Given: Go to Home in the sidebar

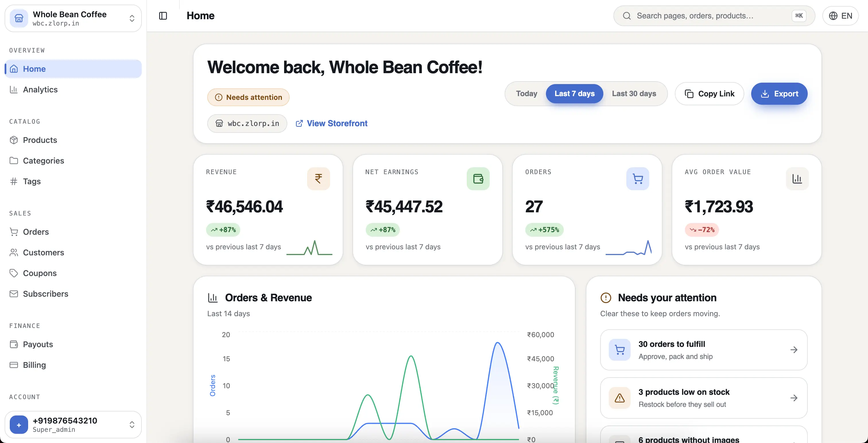Looking at the screenshot, I should tap(73, 69).
